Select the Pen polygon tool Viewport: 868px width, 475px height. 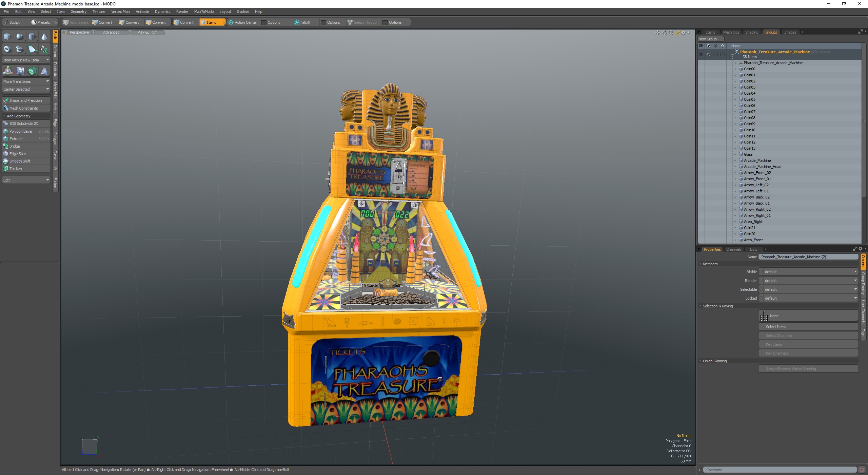coord(32,49)
